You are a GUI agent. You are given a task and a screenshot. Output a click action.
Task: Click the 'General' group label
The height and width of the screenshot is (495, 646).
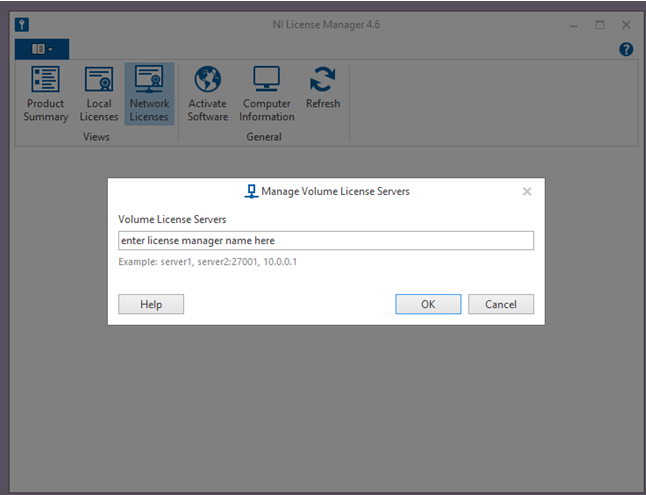click(264, 137)
